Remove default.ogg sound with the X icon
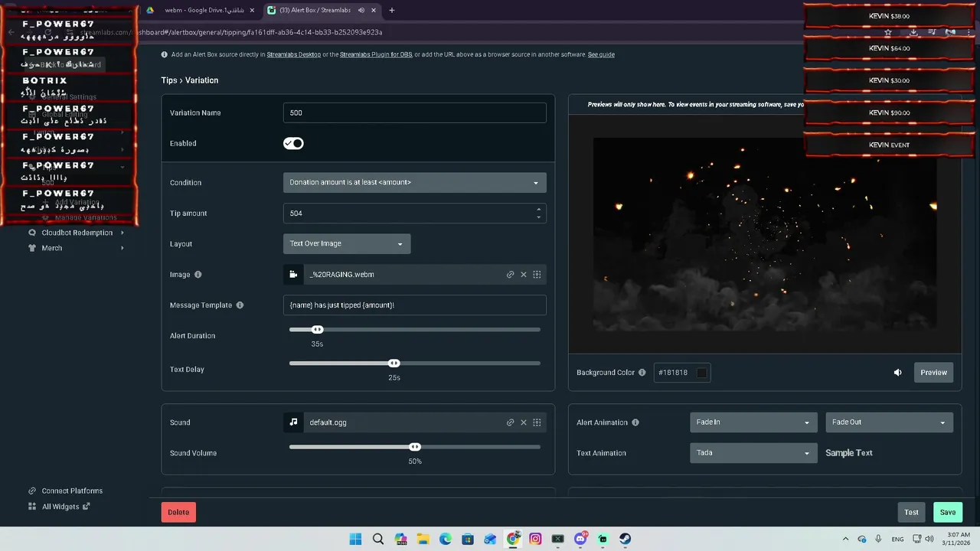 [524, 422]
